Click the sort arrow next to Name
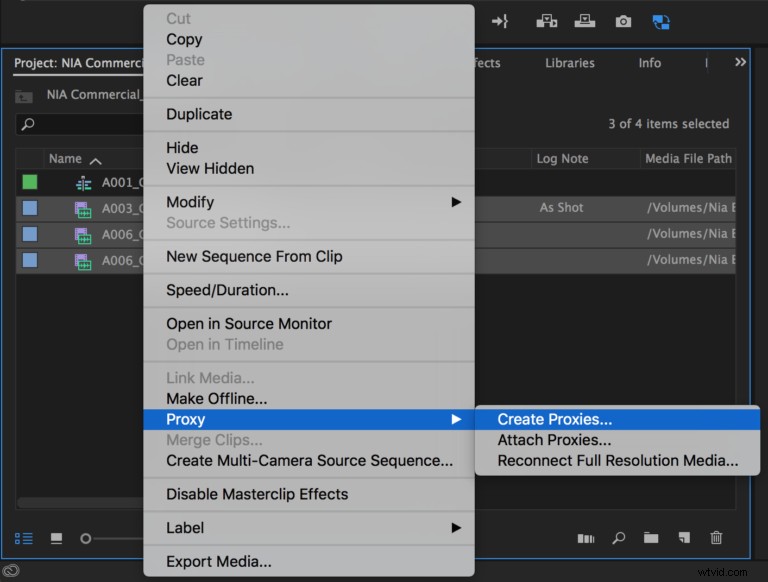The width and height of the screenshot is (768, 582). [96, 161]
